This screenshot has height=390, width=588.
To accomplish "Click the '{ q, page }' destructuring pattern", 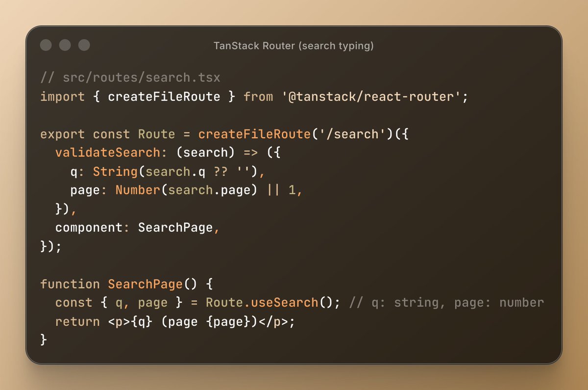I will pyautogui.click(x=142, y=303).
